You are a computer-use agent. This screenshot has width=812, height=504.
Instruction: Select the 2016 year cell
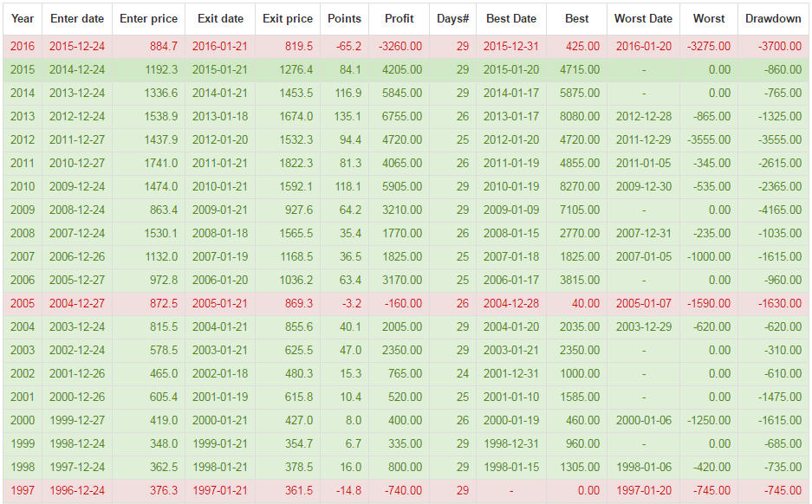(23, 47)
